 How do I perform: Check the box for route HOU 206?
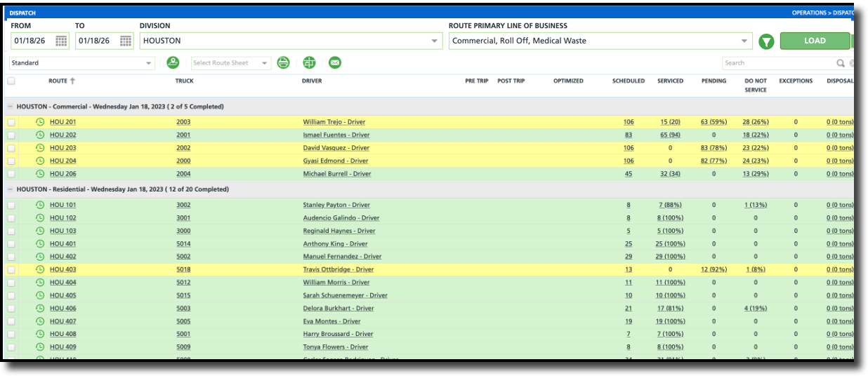(11, 173)
